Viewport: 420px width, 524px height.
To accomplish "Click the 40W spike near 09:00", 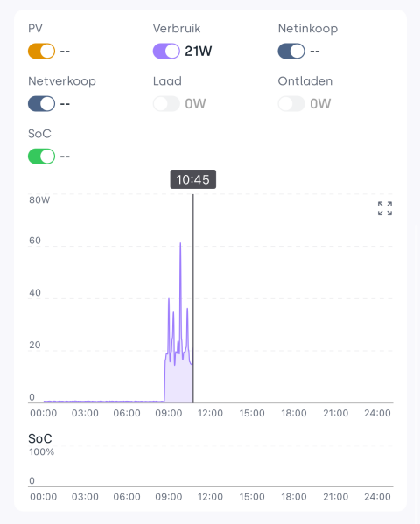I will pyautogui.click(x=169, y=300).
